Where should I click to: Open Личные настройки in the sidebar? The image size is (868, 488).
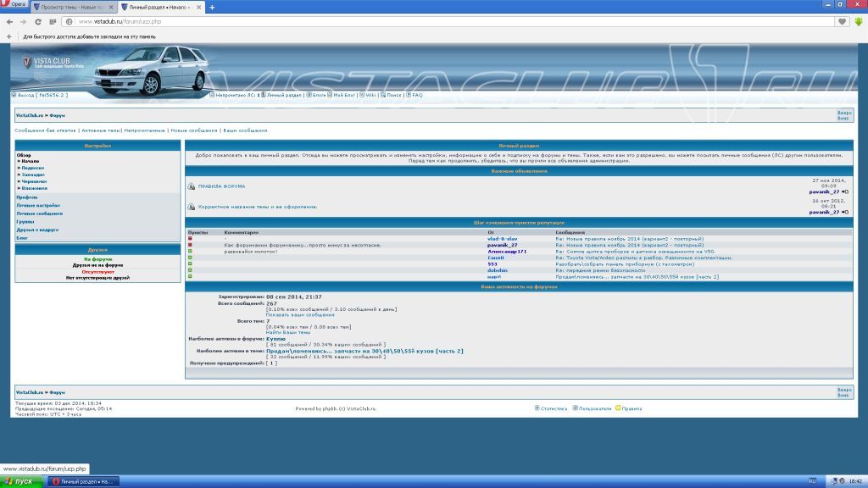(x=38, y=205)
